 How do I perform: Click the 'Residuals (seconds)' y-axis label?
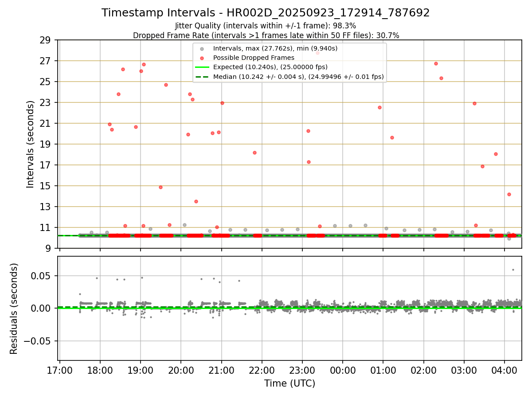14,309
